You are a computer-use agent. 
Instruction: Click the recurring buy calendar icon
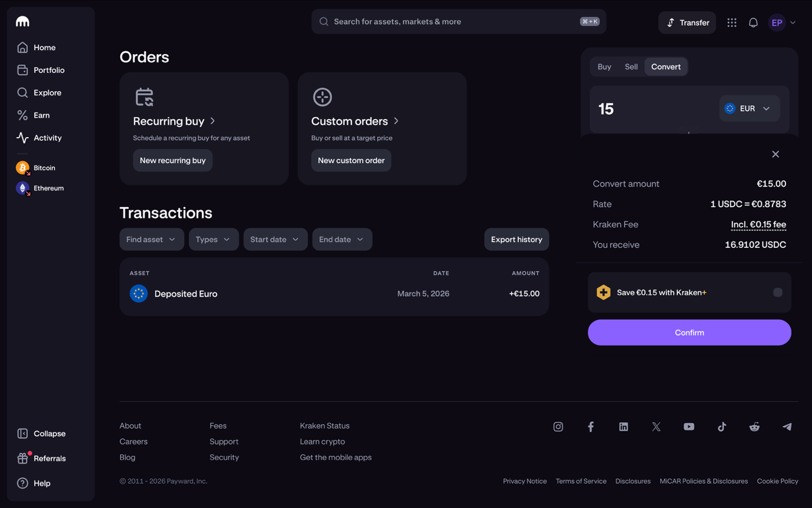(144, 97)
